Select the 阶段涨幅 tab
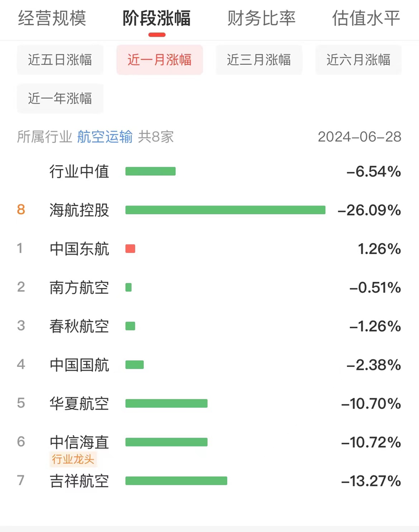Screen dimensions: 419x532 tap(156, 19)
